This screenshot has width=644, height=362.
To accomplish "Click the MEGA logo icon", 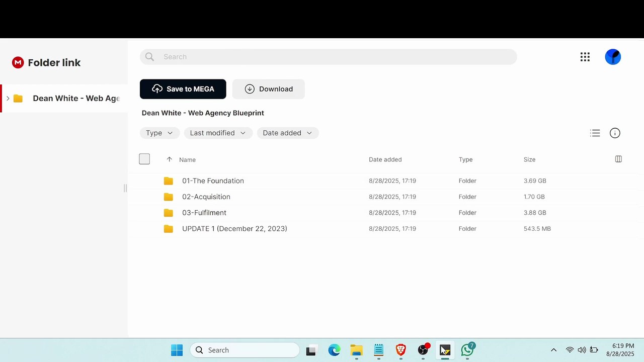I will pyautogui.click(x=18, y=62).
